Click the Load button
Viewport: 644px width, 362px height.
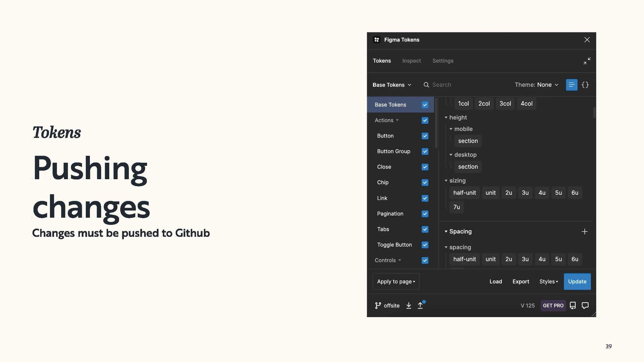click(x=496, y=281)
